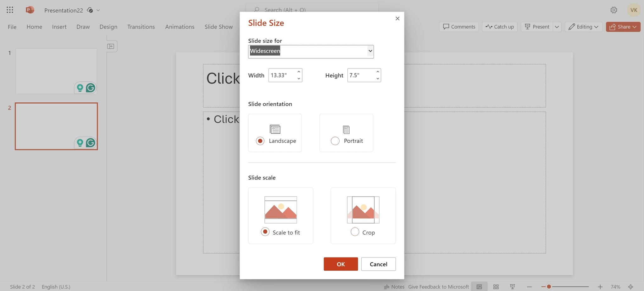Screen dimensions: 644x291
Task: Select the Landscape orientation radio button
Action: (x=260, y=141)
